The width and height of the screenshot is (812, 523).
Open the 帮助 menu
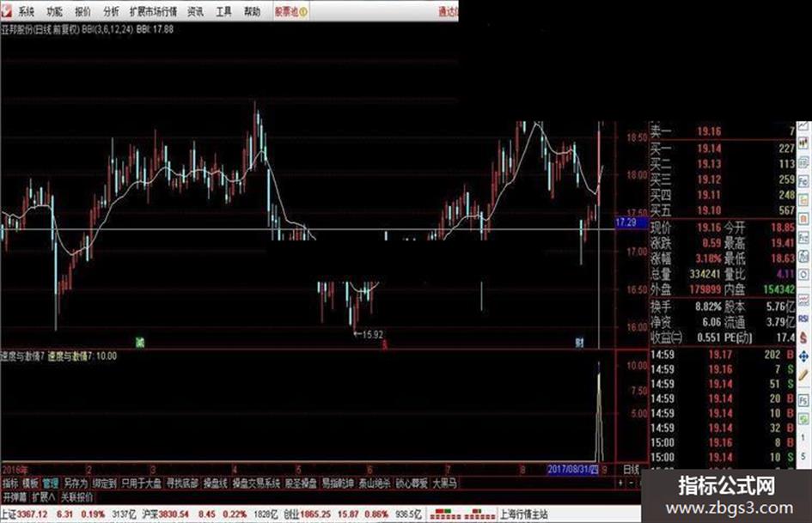coord(252,11)
